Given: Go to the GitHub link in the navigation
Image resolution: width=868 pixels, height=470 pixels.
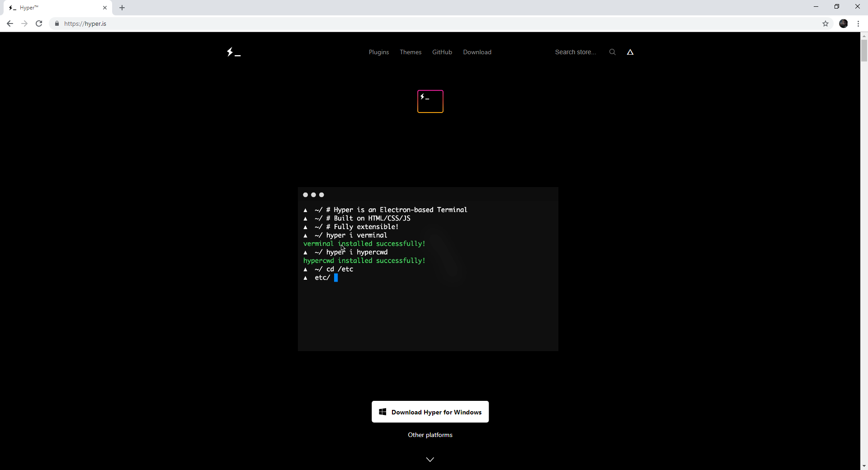Looking at the screenshot, I should [442, 52].
